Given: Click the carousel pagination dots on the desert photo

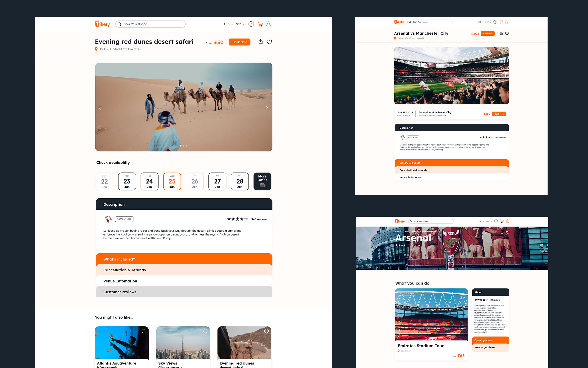Looking at the screenshot, I should (x=184, y=146).
